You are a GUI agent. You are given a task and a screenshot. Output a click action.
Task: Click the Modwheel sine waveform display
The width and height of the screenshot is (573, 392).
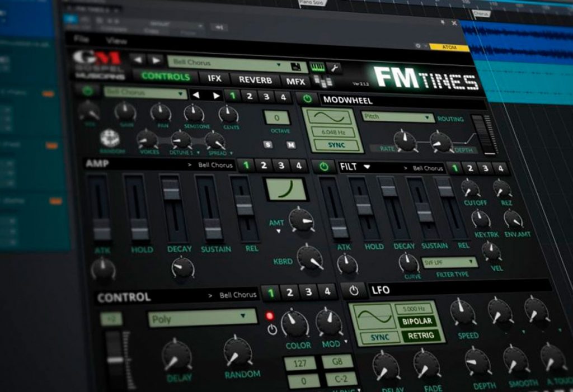[x=329, y=117]
